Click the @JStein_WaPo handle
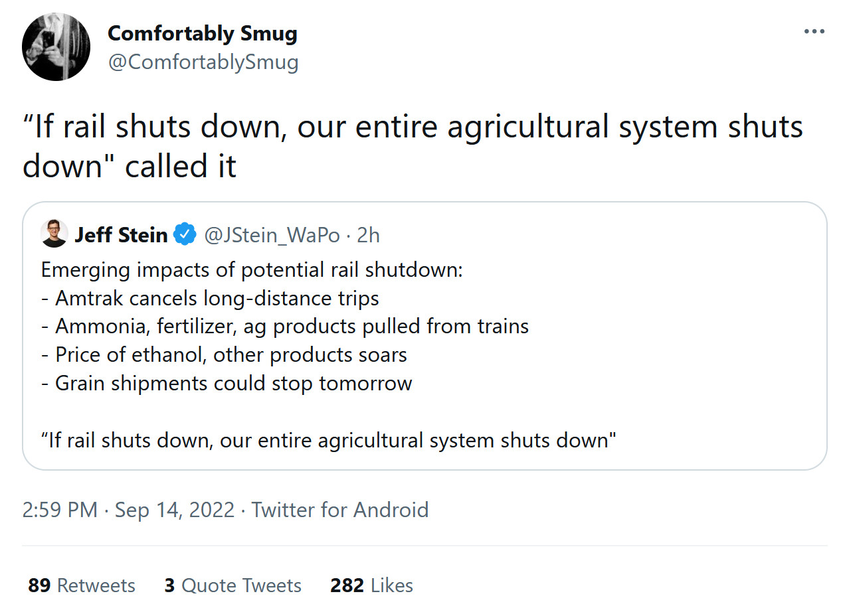 (272, 235)
